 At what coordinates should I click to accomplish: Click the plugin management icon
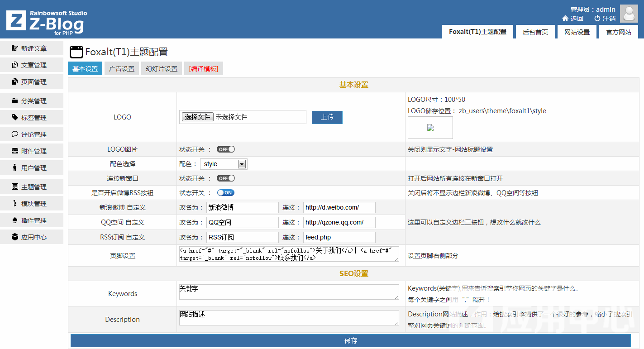(x=15, y=220)
